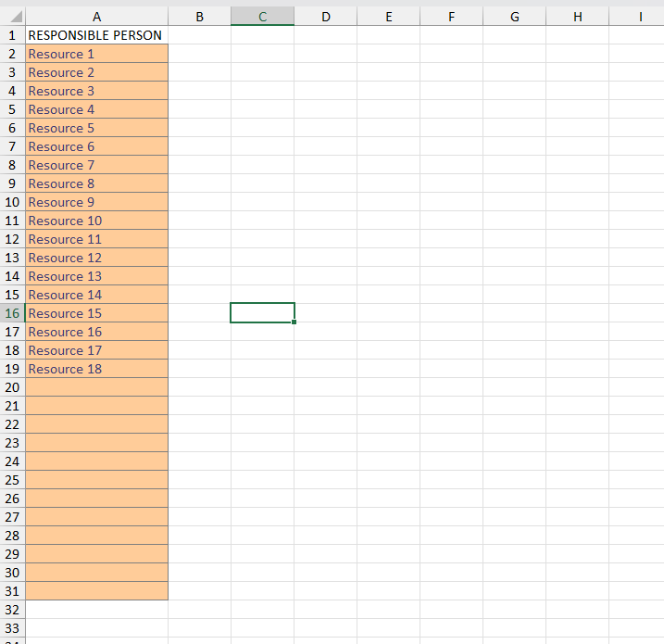Select the cell containing Resource 10
This screenshot has height=644, width=664.
[97, 221]
